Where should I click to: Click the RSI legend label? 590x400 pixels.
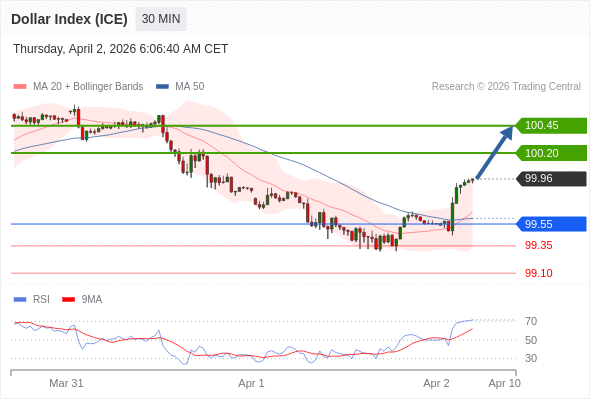[x=41, y=300]
